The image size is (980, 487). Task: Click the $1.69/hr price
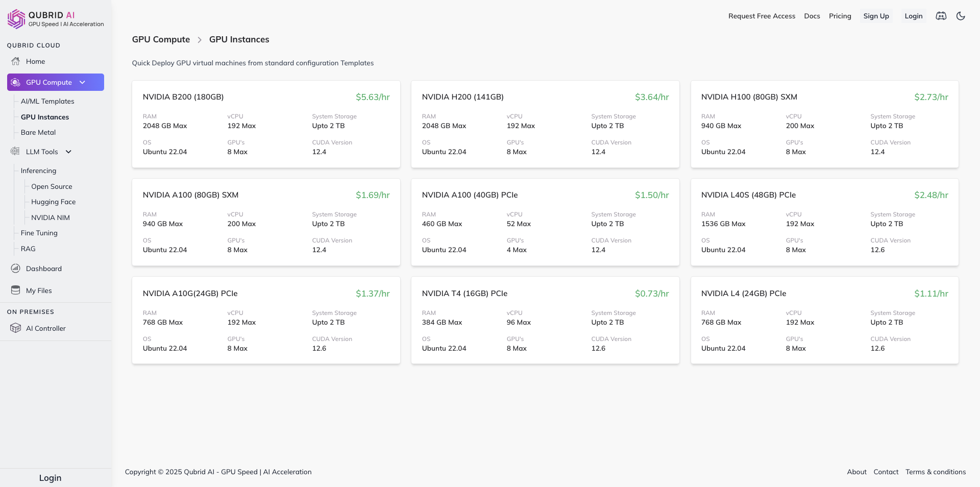coord(373,195)
